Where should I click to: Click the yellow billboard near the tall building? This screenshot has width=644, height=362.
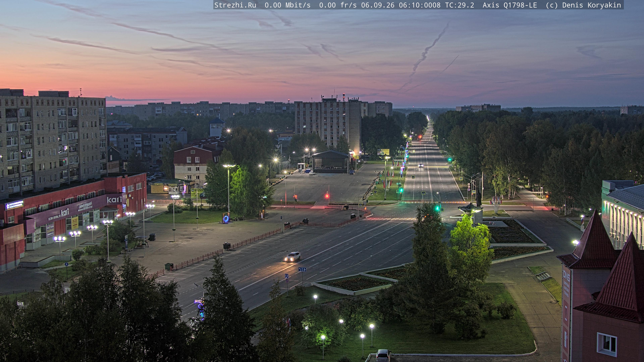(x=383, y=152)
